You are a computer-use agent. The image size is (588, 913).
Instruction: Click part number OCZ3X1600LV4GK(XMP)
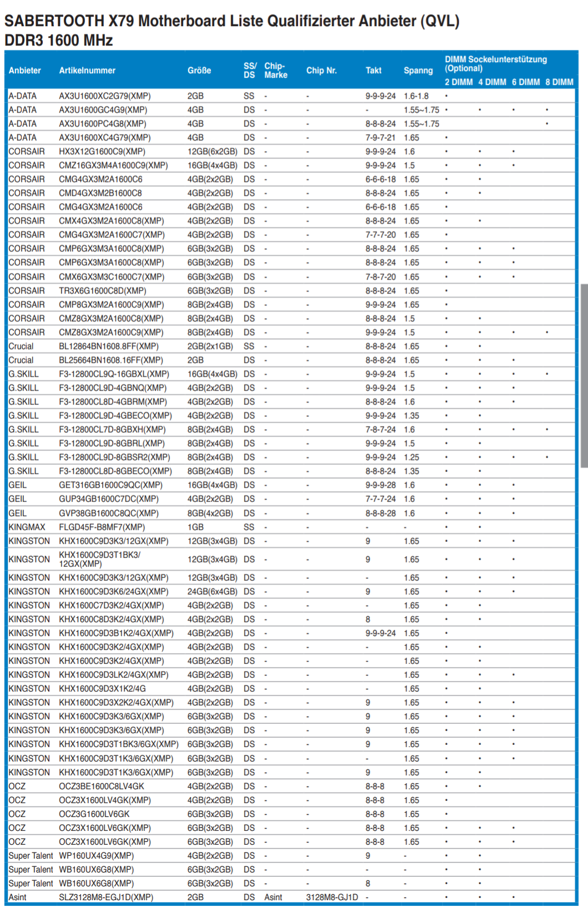(105, 800)
